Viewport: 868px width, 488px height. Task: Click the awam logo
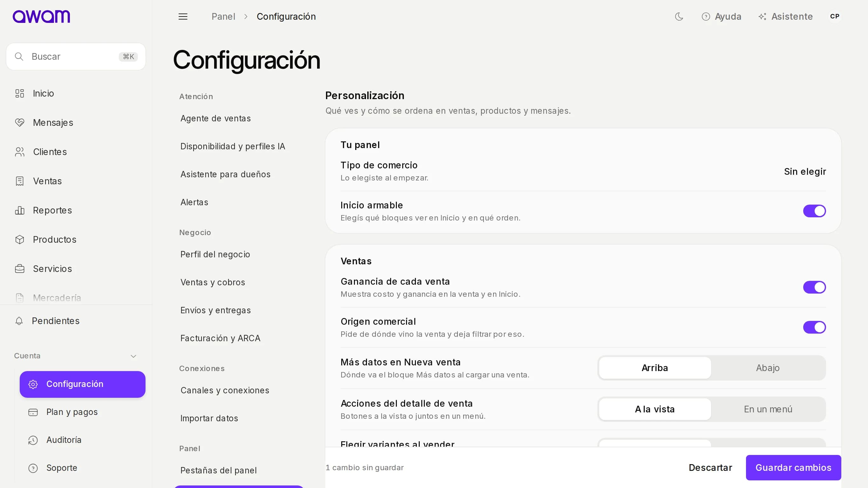[x=41, y=17]
